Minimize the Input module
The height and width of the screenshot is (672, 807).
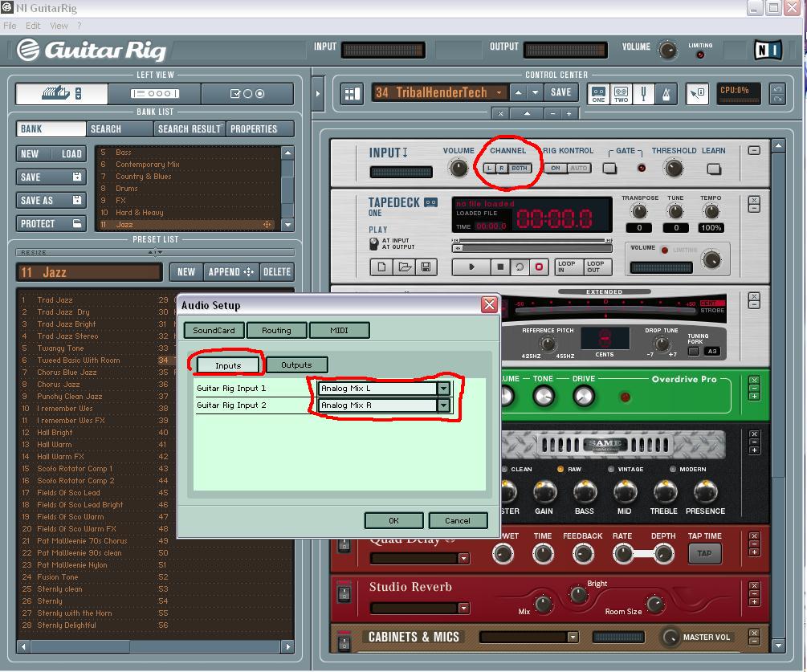[754, 150]
